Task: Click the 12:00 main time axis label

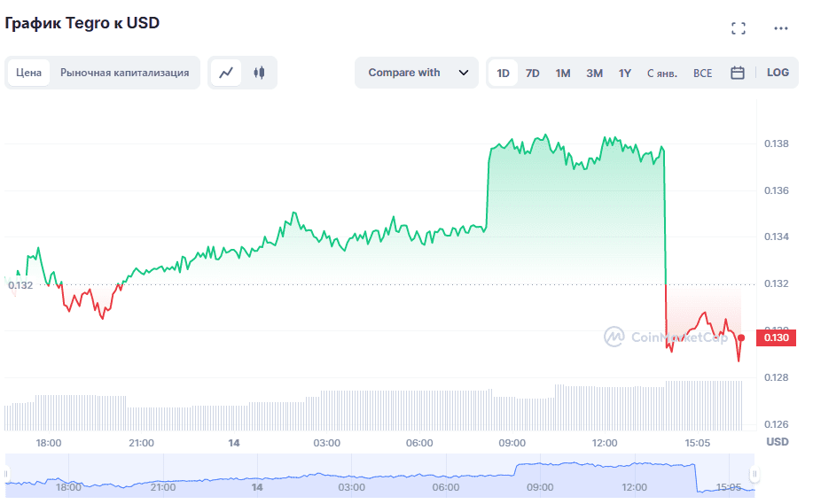Action: (605, 443)
